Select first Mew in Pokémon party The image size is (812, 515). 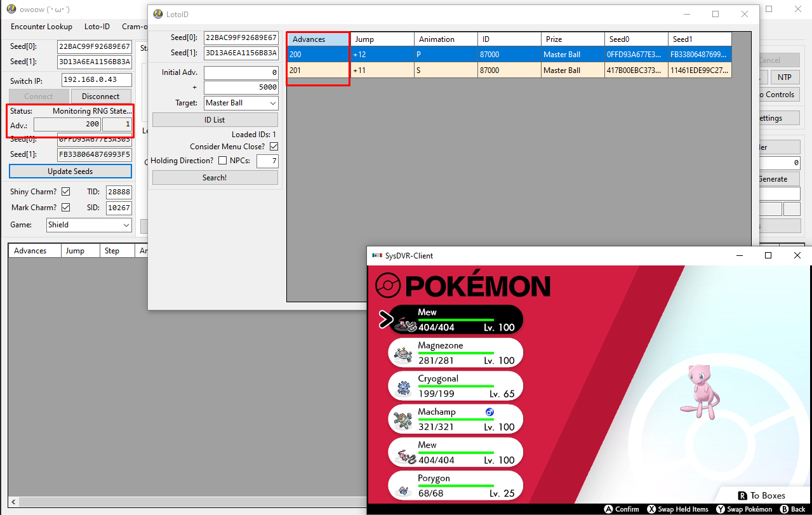coord(455,319)
